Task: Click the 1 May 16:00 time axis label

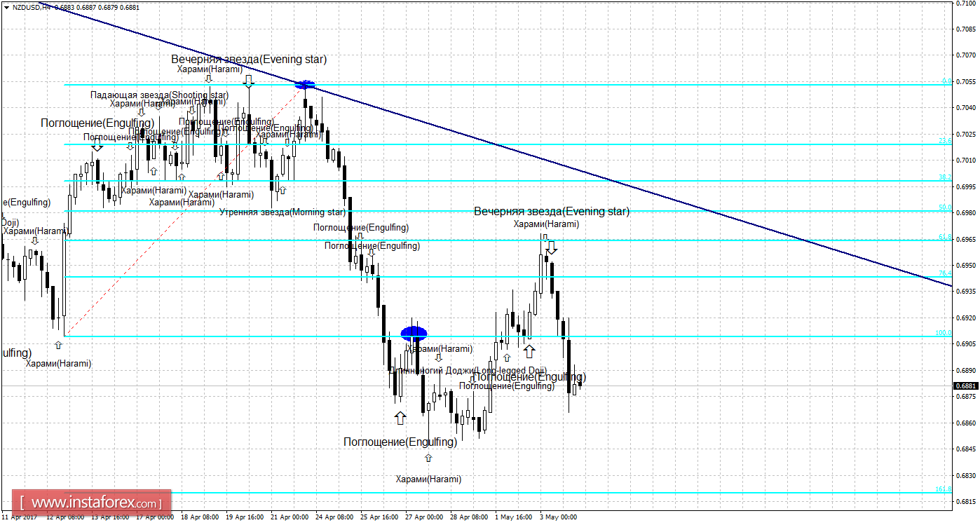Action: click(513, 517)
